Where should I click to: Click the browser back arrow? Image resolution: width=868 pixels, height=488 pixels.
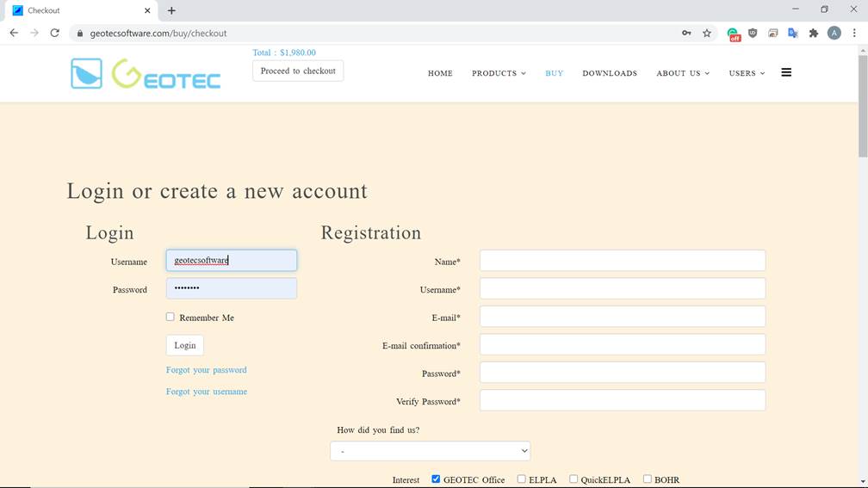(14, 34)
